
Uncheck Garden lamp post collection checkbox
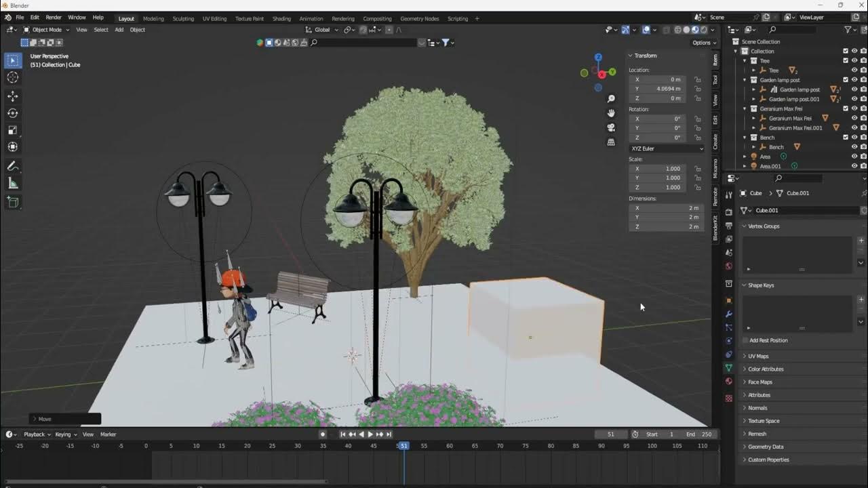pyautogui.click(x=846, y=80)
